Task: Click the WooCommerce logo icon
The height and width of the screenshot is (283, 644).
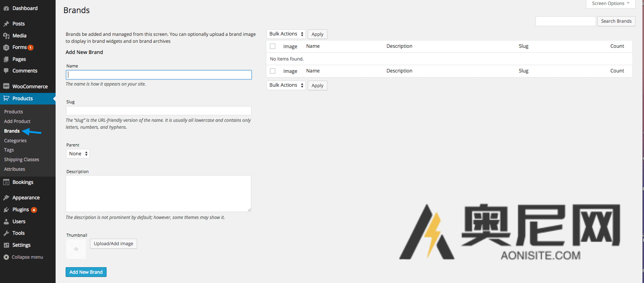Action: point(6,86)
